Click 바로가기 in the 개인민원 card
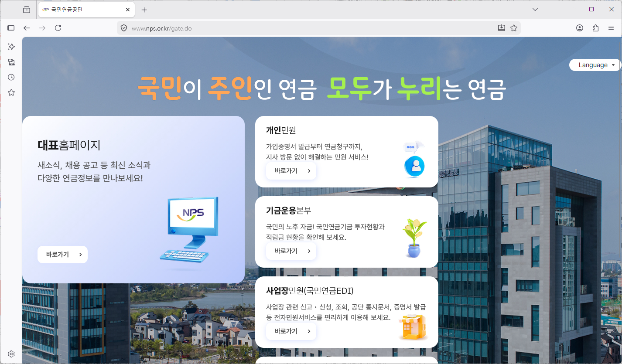The image size is (622, 364). pyautogui.click(x=291, y=171)
